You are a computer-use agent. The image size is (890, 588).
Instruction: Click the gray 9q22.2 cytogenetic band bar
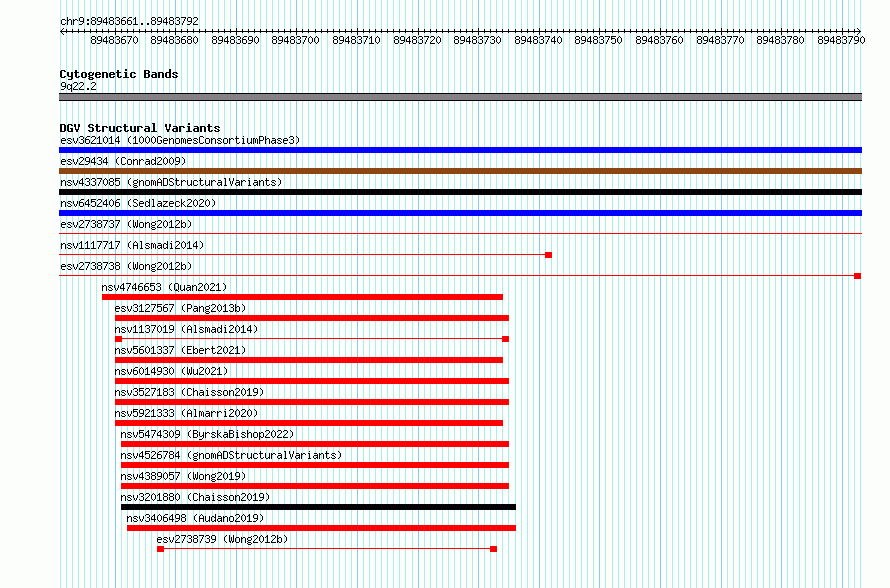coord(460,97)
